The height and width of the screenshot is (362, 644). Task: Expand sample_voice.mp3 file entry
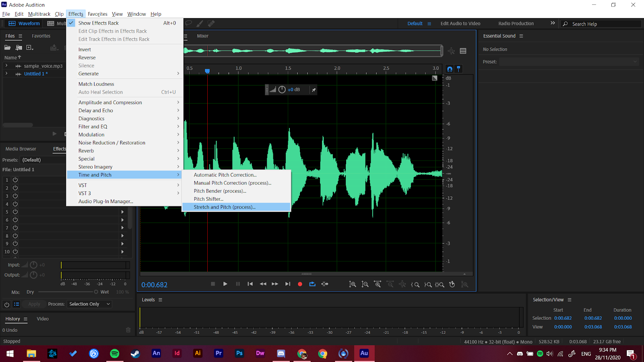(6, 66)
